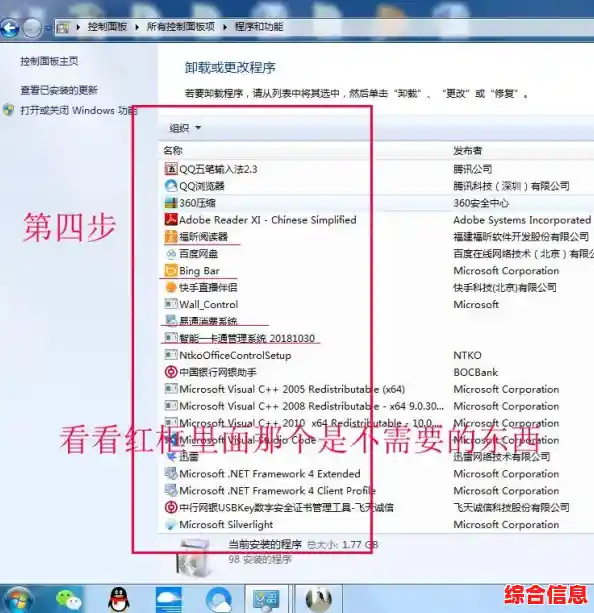Select Visual C++ 2008 Redistributable icon
This screenshot has height=613, width=594.
click(170, 406)
